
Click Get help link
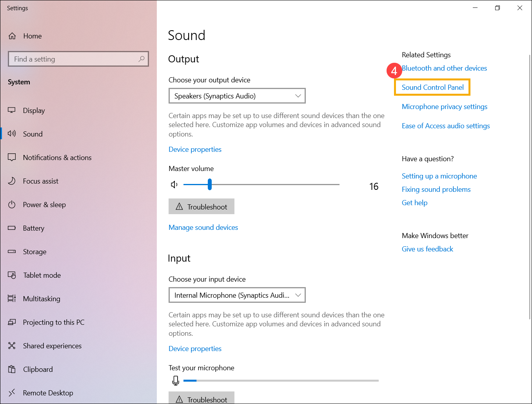point(414,203)
